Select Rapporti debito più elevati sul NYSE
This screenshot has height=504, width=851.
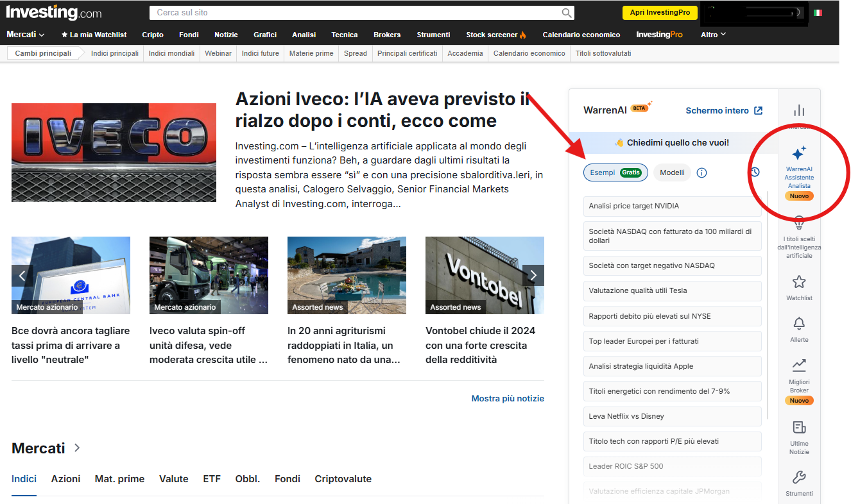[672, 316]
